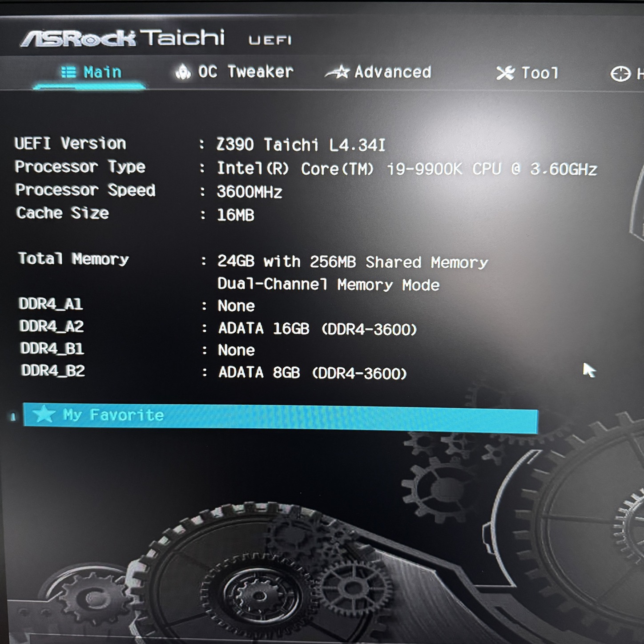The height and width of the screenshot is (644, 644).
Task: Click the None value for DDR4_A1
Action: (x=236, y=306)
